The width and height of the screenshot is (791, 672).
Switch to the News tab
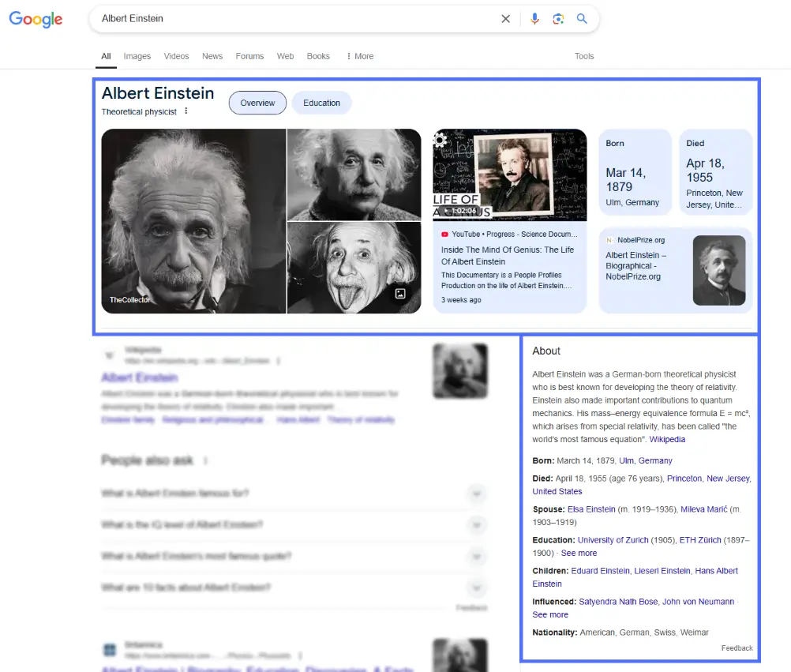(x=212, y=56)
